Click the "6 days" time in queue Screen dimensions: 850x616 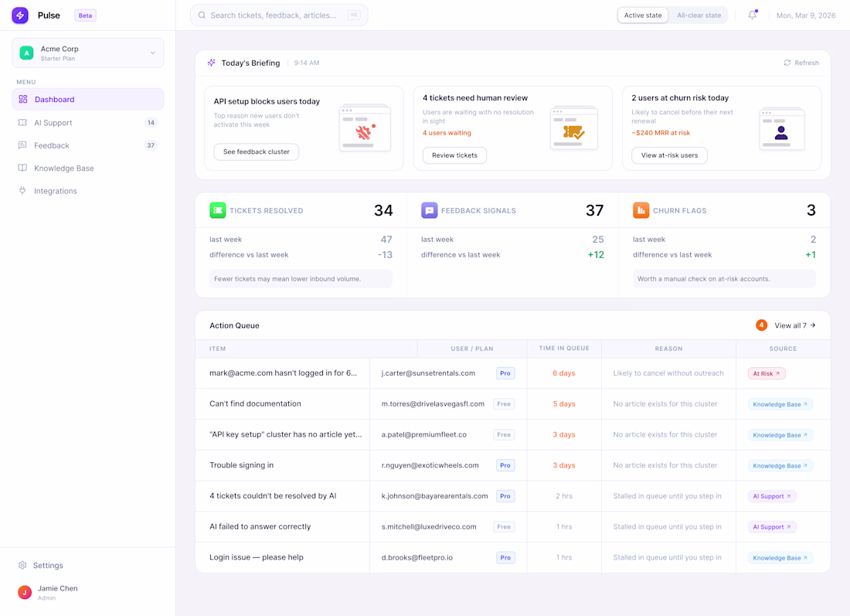click(564, 373)
